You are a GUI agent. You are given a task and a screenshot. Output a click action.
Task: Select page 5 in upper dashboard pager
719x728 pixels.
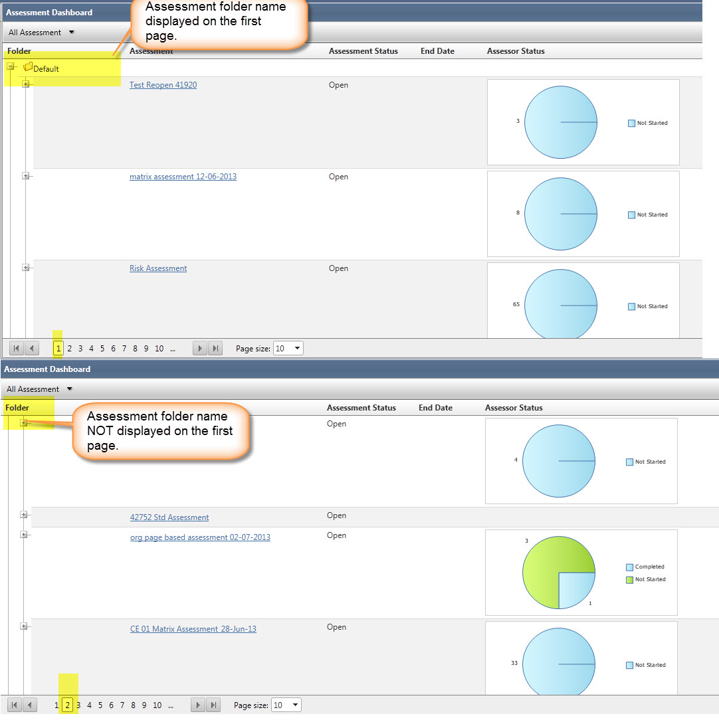point(102,348)
